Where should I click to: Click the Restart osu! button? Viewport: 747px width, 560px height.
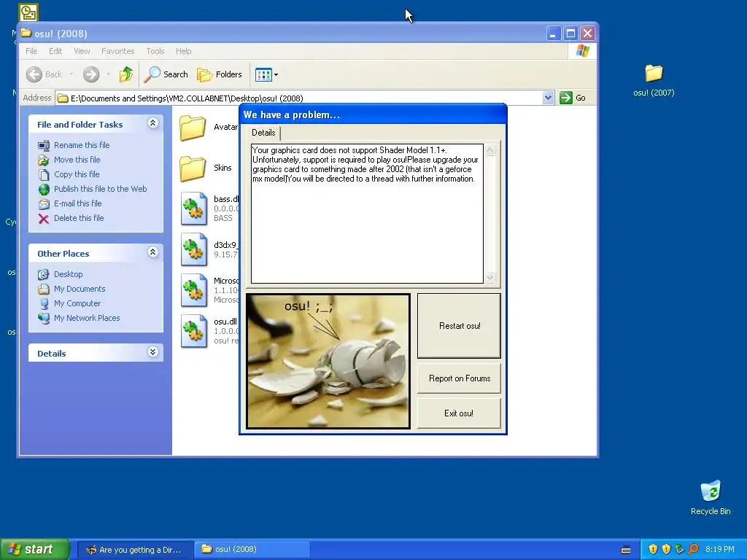459,326
